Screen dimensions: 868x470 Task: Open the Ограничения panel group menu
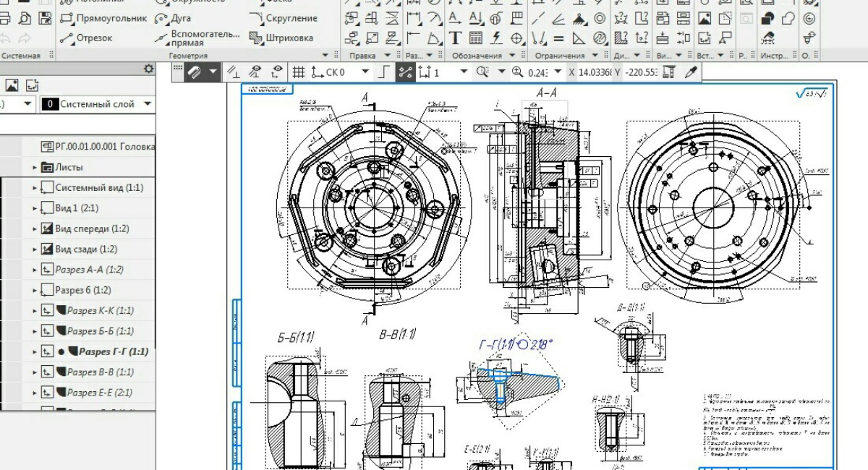(x=595, y=55)
